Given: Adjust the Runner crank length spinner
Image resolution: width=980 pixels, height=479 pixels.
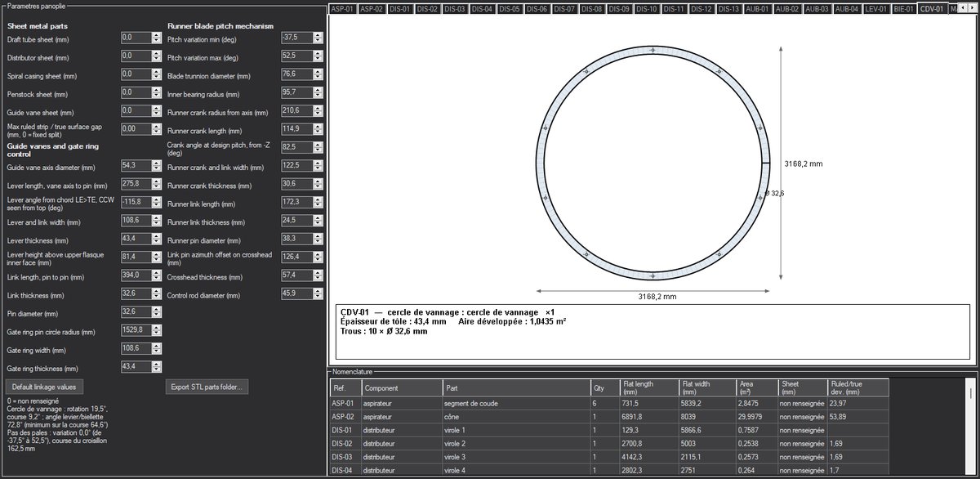Looking at the screenshot, I should 318,129.
